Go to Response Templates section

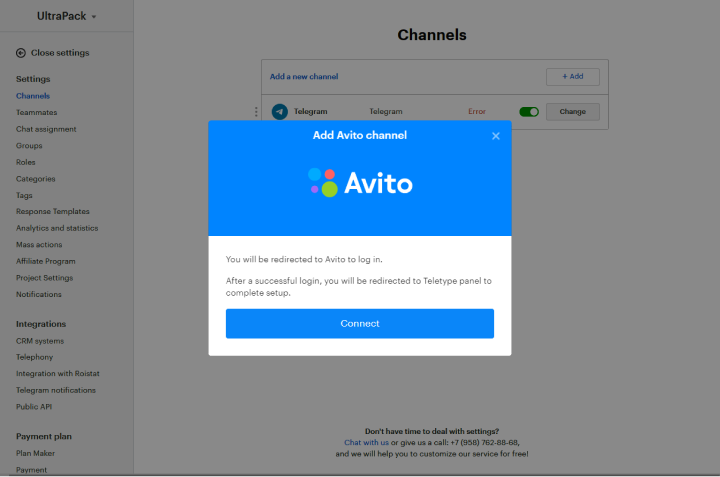[x=52, y=212]
